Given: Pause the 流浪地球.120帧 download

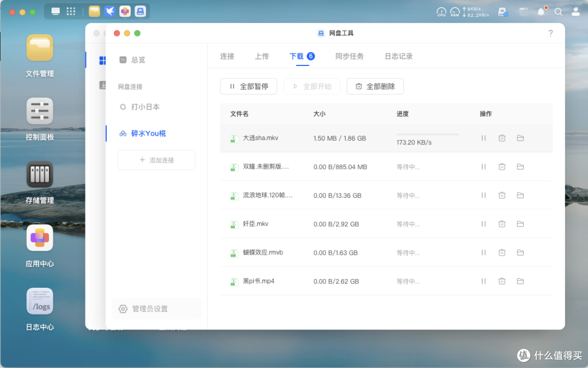Looking at the screenshot, I should coord(483,195).
